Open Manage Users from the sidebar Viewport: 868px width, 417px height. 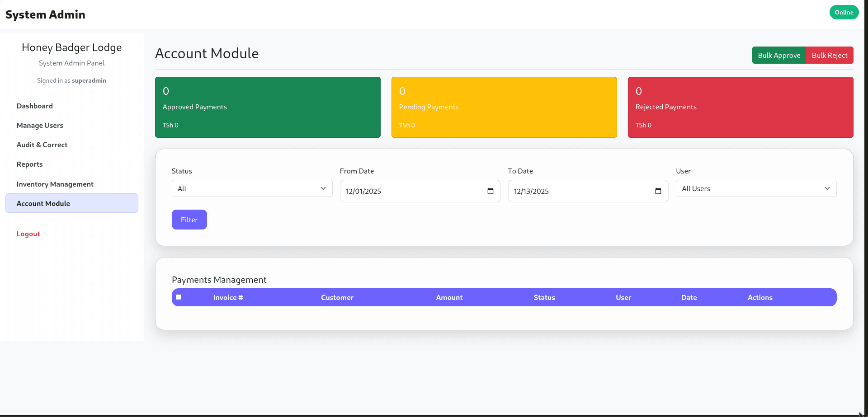40,126
